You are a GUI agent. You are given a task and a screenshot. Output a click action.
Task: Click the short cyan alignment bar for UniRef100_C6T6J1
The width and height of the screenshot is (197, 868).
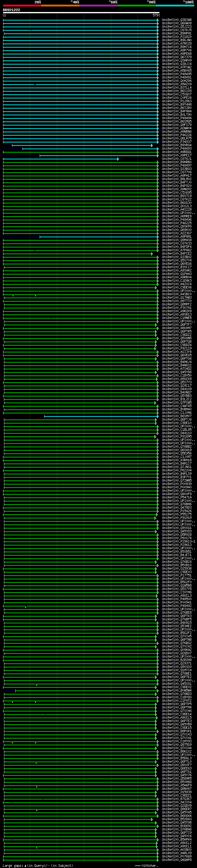61,159
